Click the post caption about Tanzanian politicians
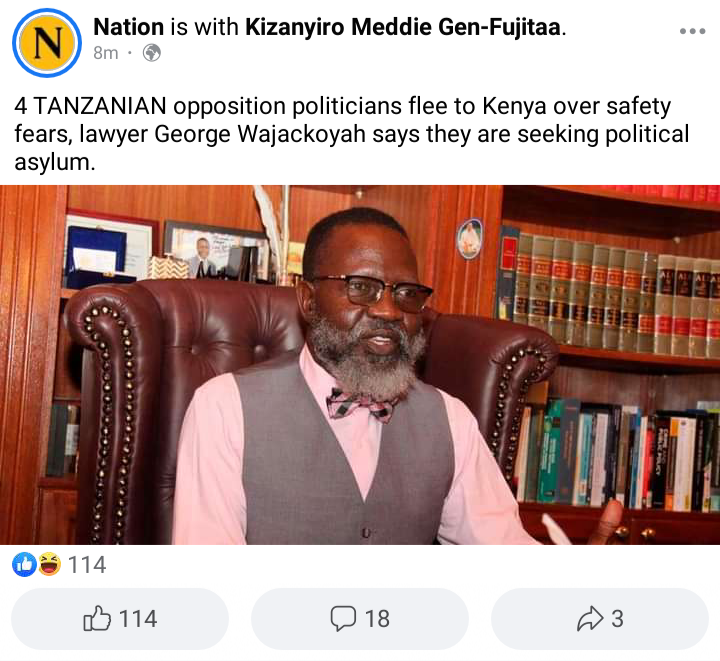The image size is (720, 661). (352, 134)
